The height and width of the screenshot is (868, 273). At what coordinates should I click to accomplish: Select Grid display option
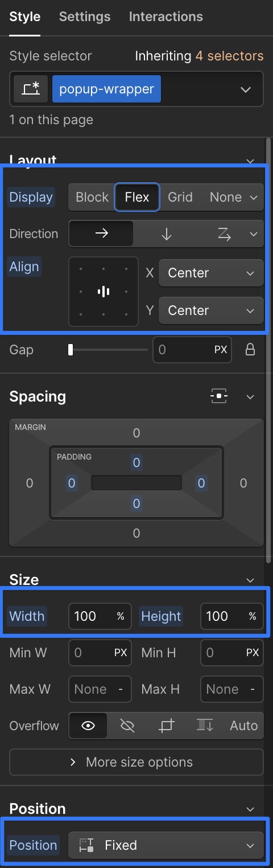[180, 197]
